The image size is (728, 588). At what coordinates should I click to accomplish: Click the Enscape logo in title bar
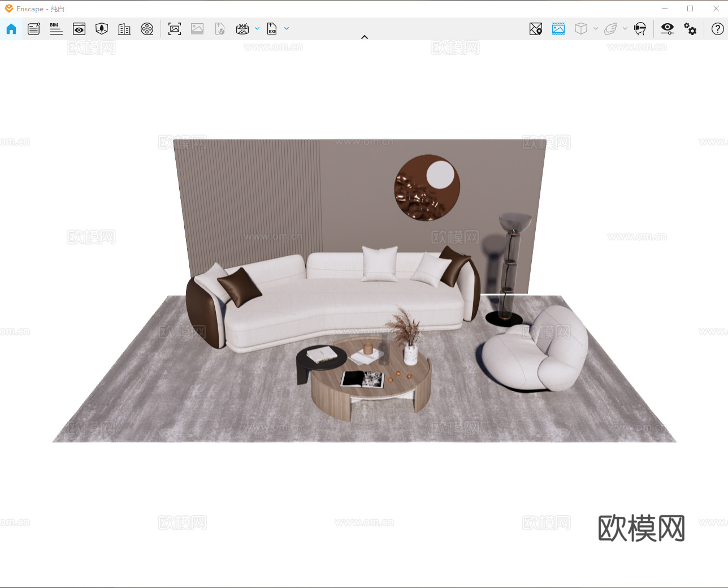pos(9,8)
